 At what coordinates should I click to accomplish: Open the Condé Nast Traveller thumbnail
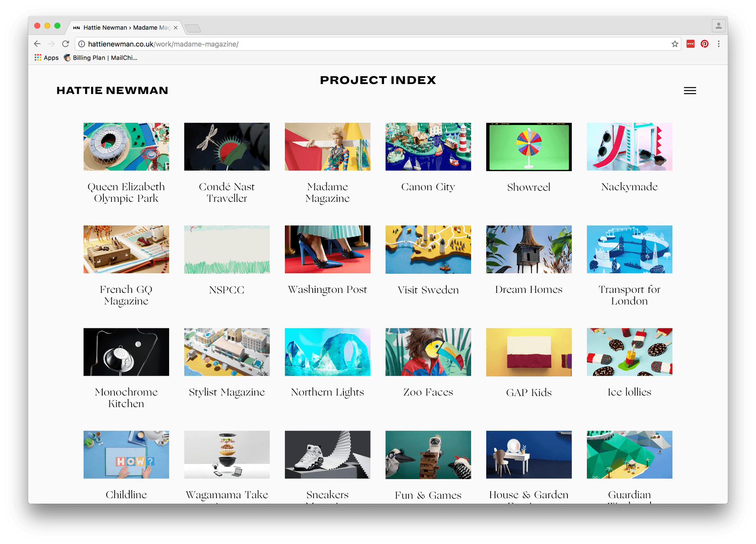tap(227, 146)
